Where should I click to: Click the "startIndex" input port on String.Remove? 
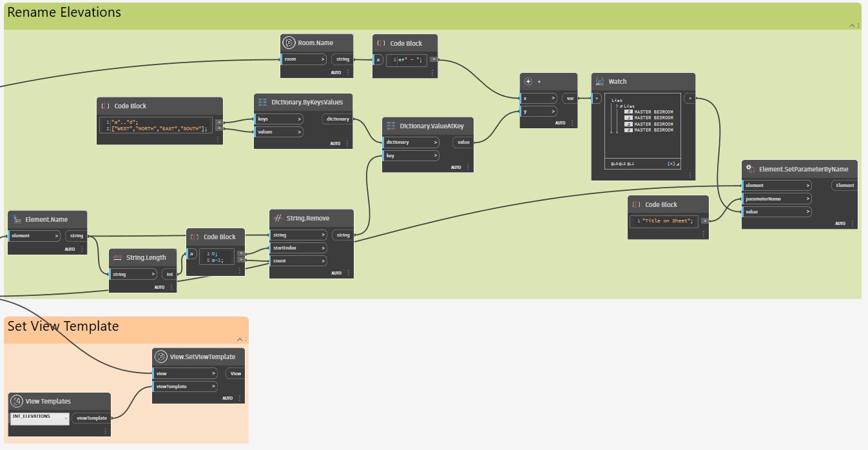coord(298,248)
